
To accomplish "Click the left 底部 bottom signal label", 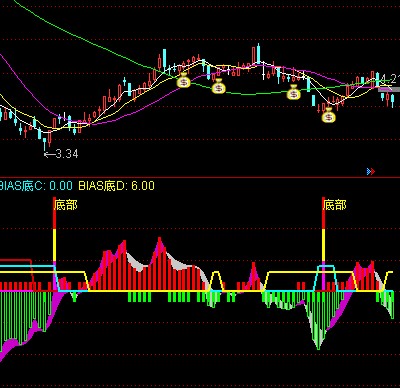I will pos(66,205).
